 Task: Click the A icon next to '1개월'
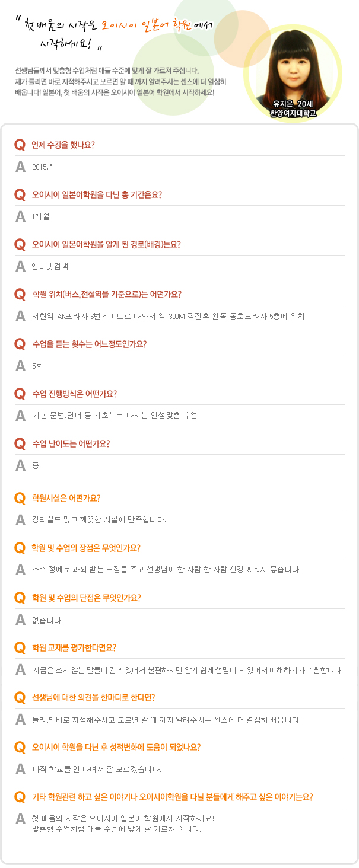point(20,216)
